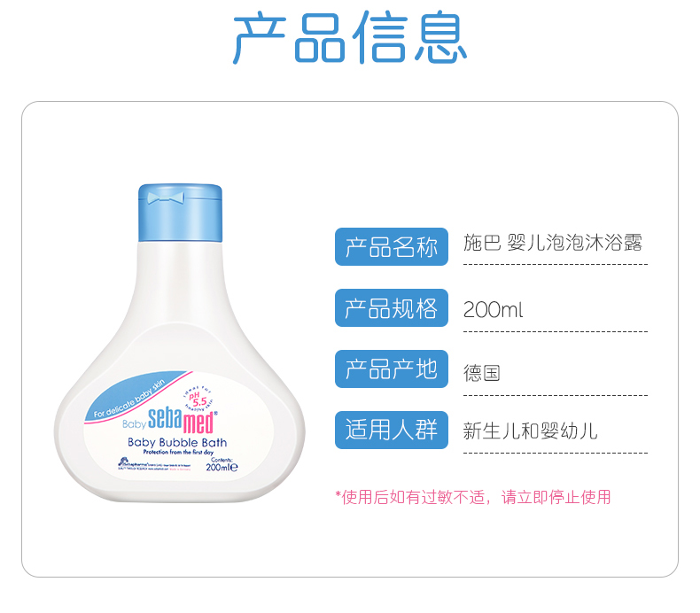Select the 产品规格 blue label
This screenshot has width=700, height=613.
pyautogui.click(x=391, y=307)
